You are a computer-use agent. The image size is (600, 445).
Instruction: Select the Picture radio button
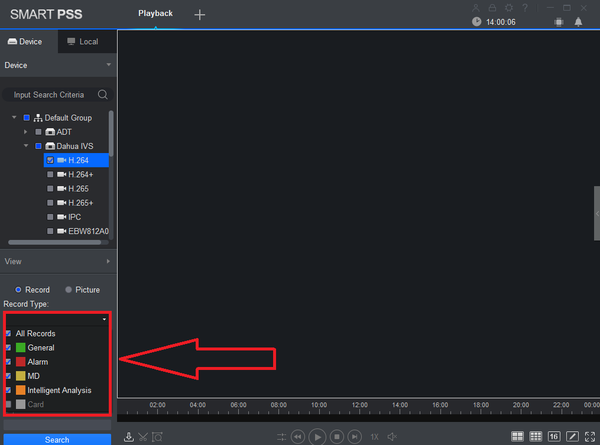68,290
